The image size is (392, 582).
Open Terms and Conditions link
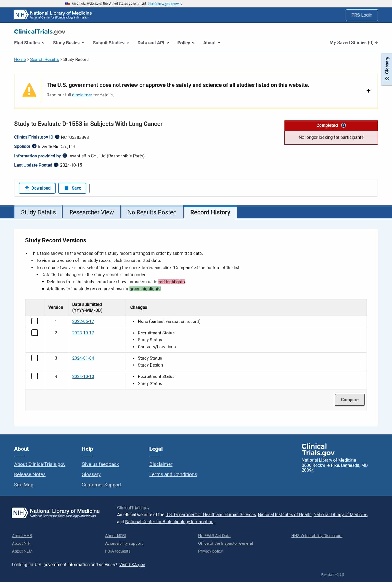(173, 474)
